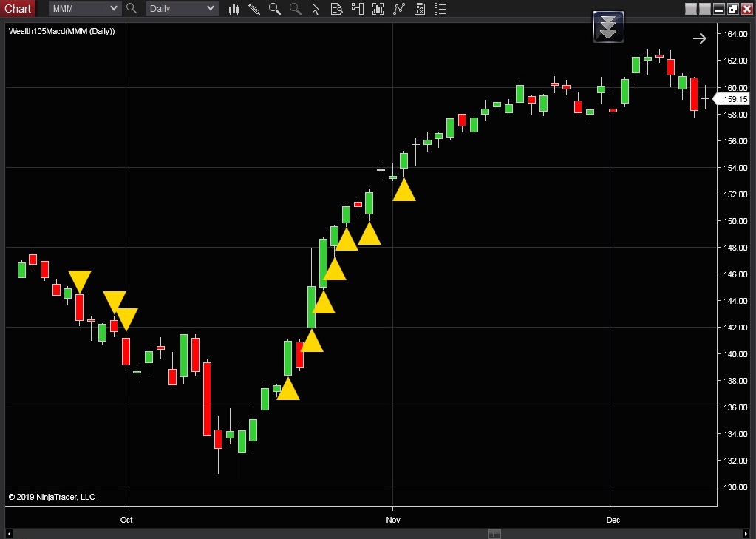Open the Indicators icon
Viewport: 756px width, 539px height.
click(378, 9)
